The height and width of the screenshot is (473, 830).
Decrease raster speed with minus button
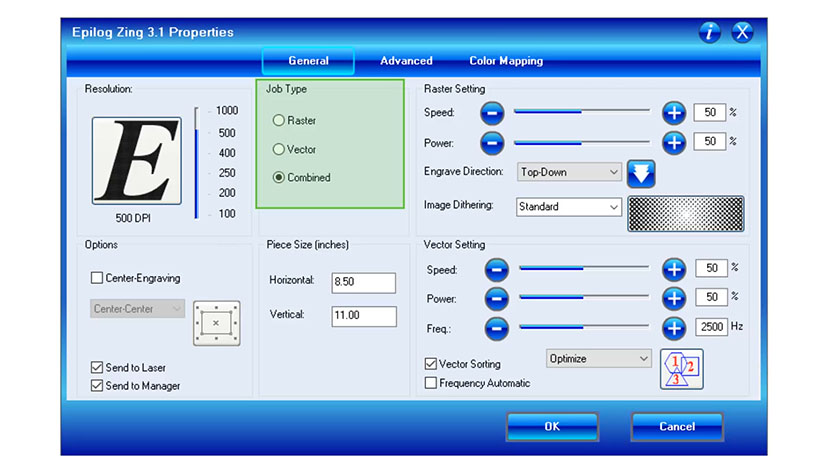[492, 113]
